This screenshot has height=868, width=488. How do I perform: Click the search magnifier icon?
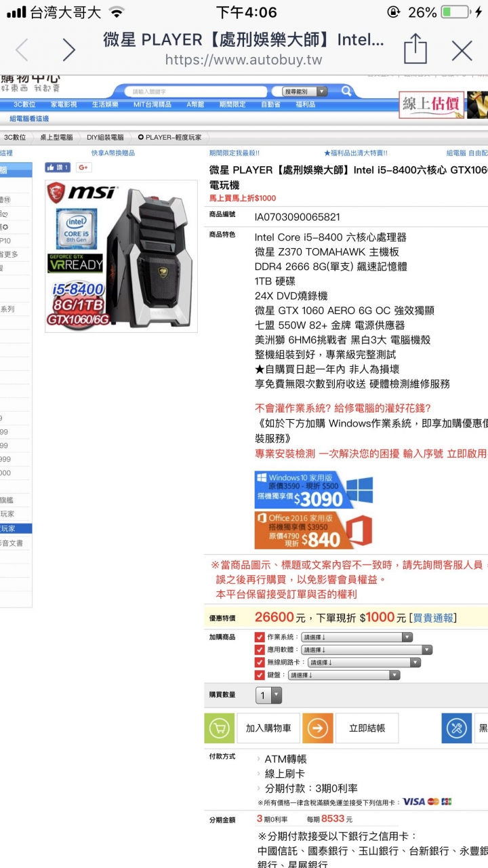click(346, 91)
